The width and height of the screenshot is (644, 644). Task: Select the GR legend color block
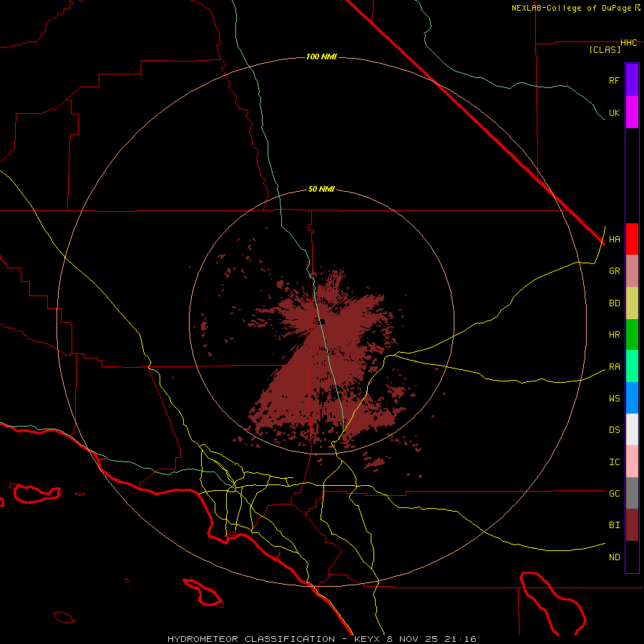(x=632, y=271)
